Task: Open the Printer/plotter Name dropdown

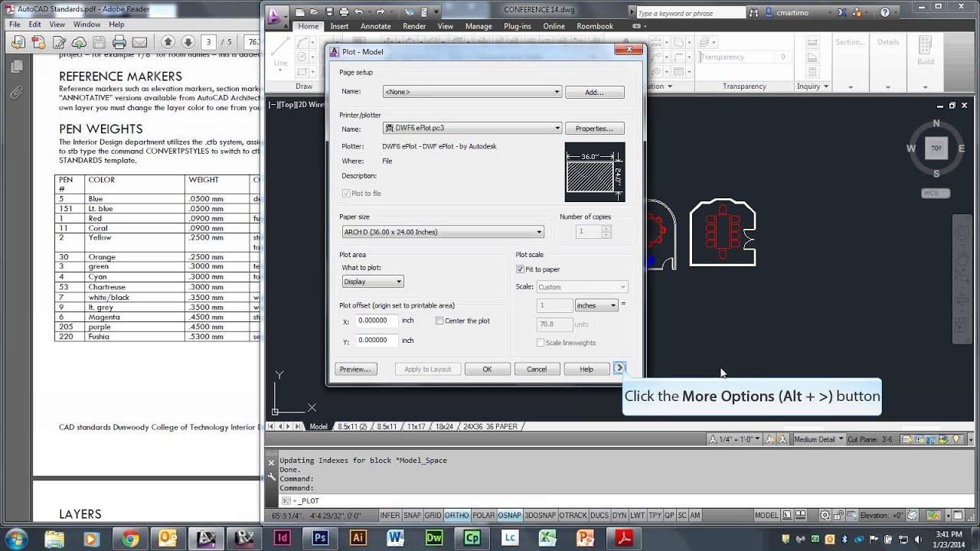Action: [472, 129]
